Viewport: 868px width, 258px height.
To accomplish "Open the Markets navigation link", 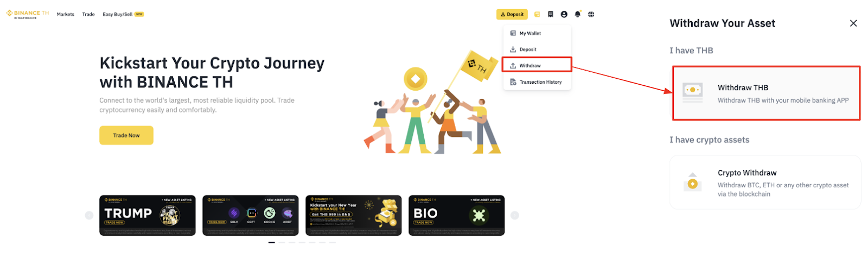I will click(66, 15).
